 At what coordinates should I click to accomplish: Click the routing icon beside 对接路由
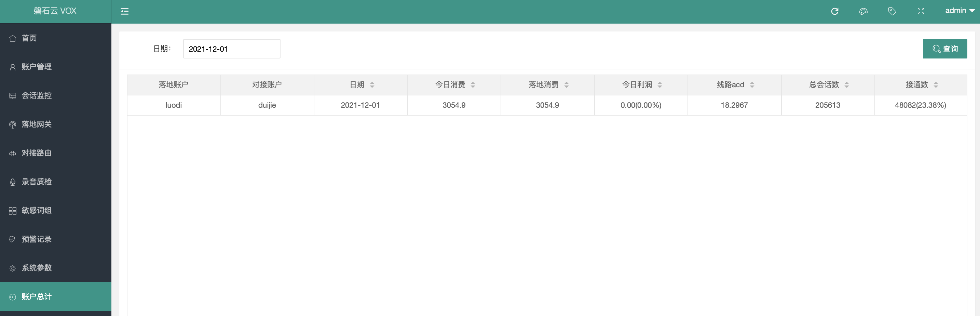13,153
